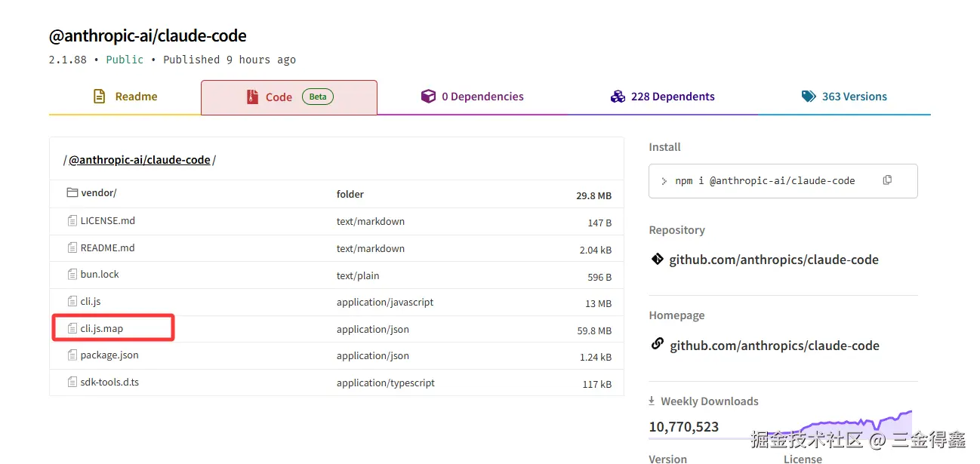Click the Public visibility label
Screen dimensions: 980x464
click(125, 60)
